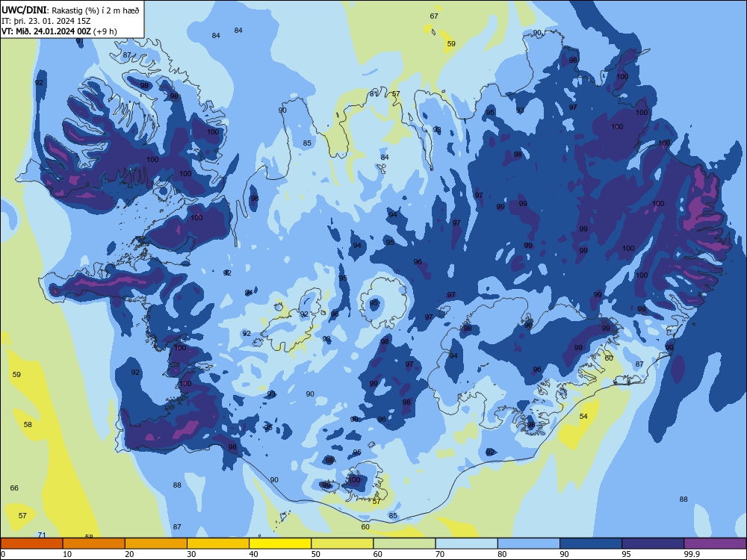Click the '10' color scale tick label
The image size is (747, 560).
coord(67,554)
